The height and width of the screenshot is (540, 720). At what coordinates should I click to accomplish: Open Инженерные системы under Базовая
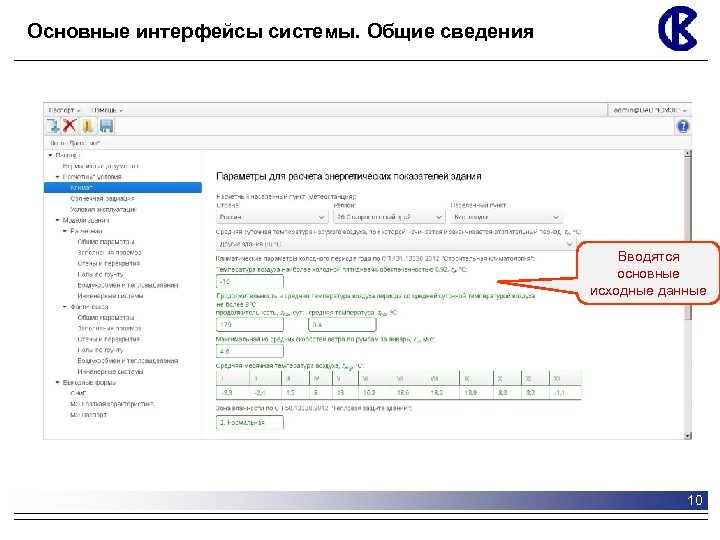110,296
